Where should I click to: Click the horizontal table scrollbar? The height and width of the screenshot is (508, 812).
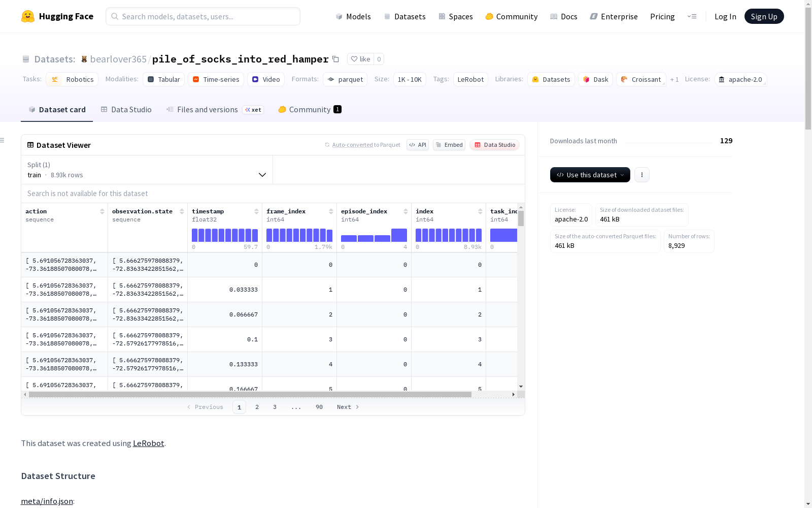tap(250, 394)
